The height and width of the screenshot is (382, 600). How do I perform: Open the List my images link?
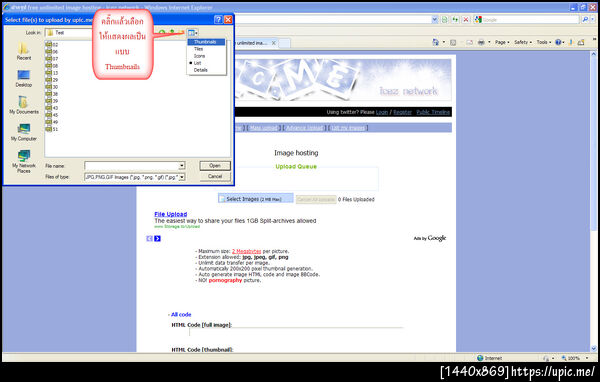pos(348,128)
